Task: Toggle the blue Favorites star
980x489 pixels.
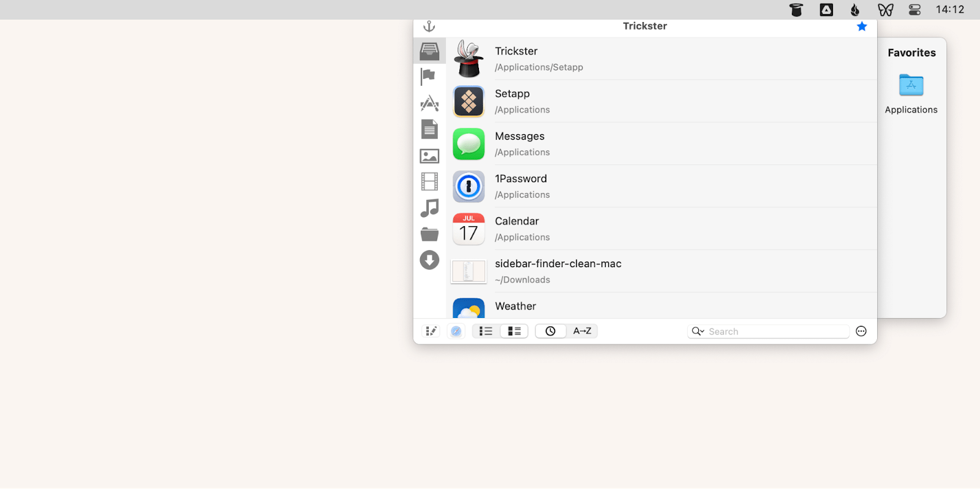Action: [862, 26]
